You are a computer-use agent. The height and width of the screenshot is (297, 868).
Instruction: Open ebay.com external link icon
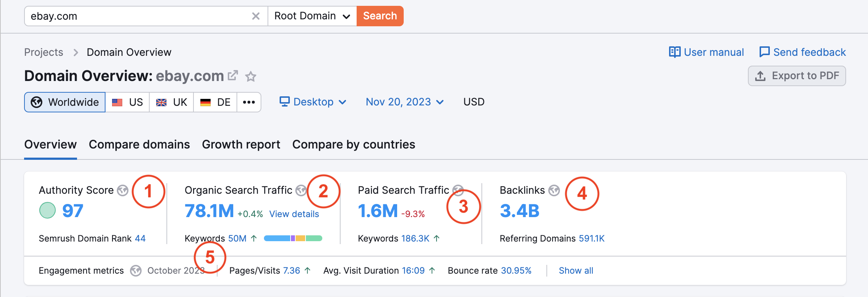[233, 76]
